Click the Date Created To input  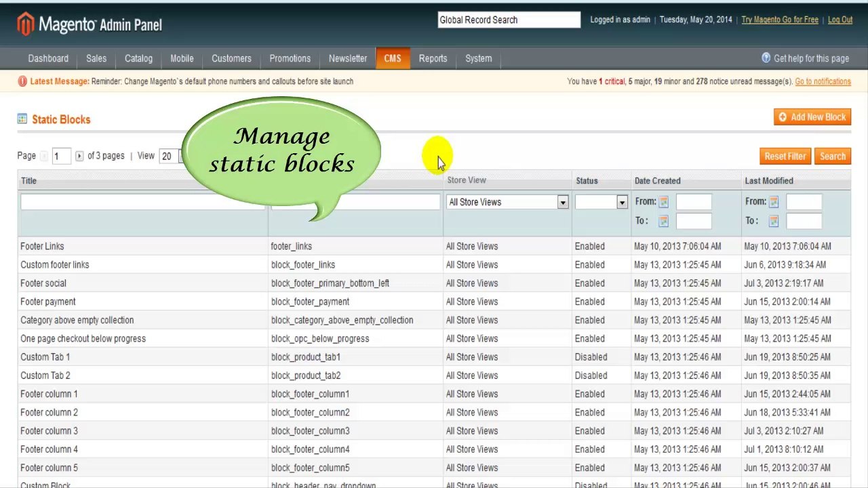tap(694, 221)
